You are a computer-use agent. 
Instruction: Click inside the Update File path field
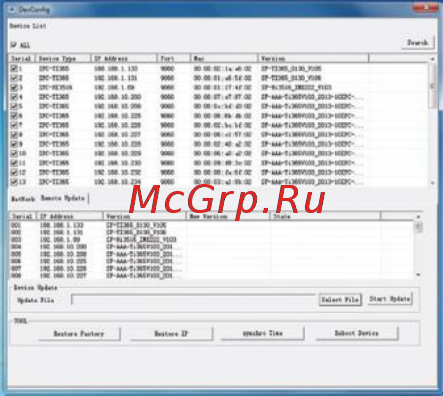(193, 300)
